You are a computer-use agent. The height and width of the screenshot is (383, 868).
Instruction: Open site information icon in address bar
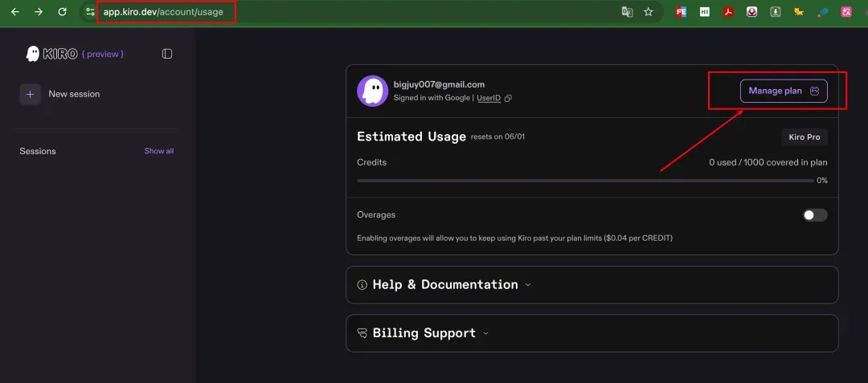90,11
